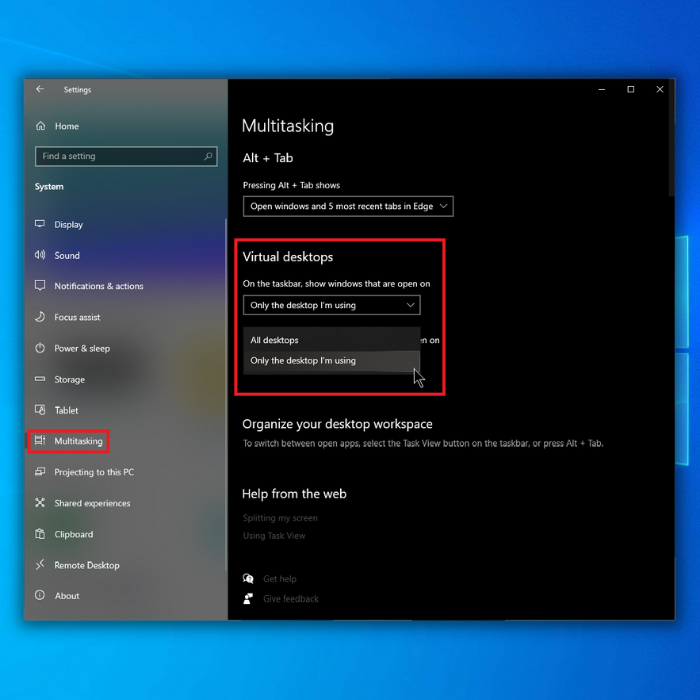The image size is (700, 700).
Task: Select Notifications & actions
Action: (x=99, y=286)
